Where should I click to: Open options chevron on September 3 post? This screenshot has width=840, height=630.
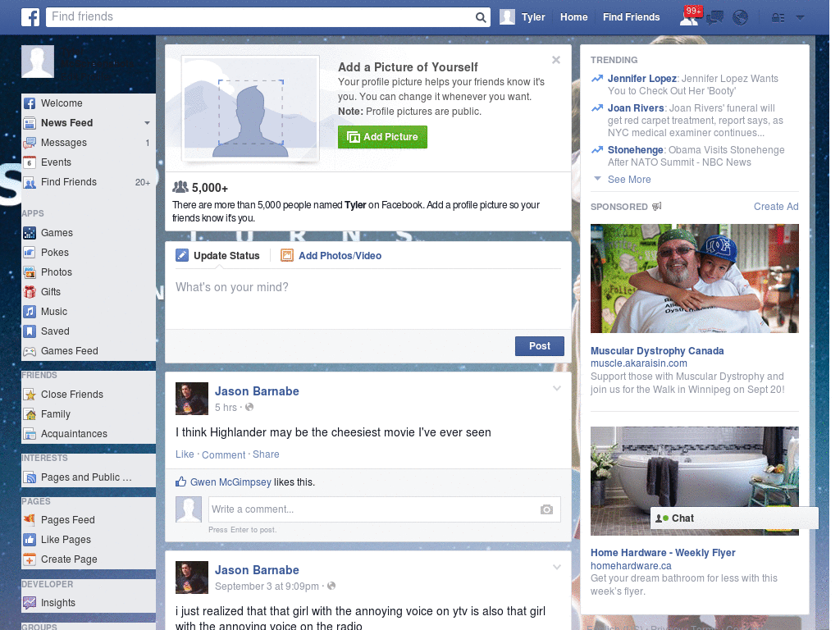tap(557, 567)
